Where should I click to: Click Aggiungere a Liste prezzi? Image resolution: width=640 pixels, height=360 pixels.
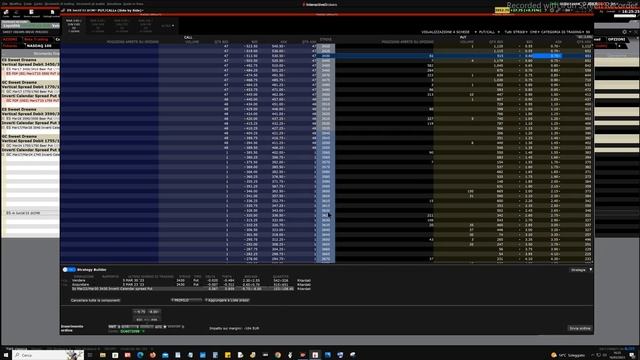[227, 300]
